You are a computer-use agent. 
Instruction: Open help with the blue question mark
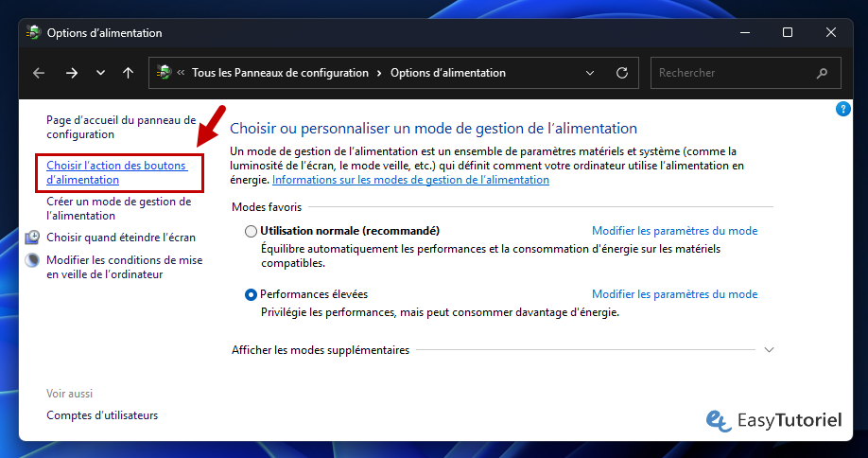click(x=842, y=109)
